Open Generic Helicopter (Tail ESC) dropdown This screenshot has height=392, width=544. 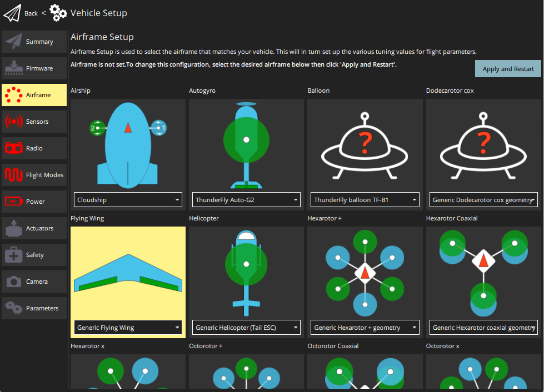[x=246, y=328]
